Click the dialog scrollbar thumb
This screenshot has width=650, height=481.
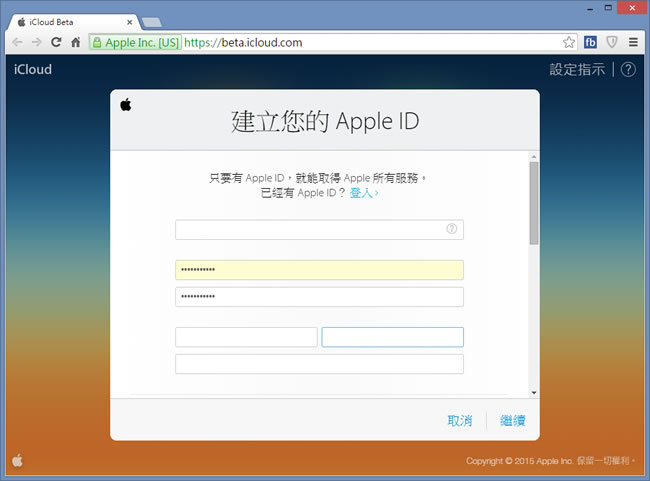click(534, 203)
